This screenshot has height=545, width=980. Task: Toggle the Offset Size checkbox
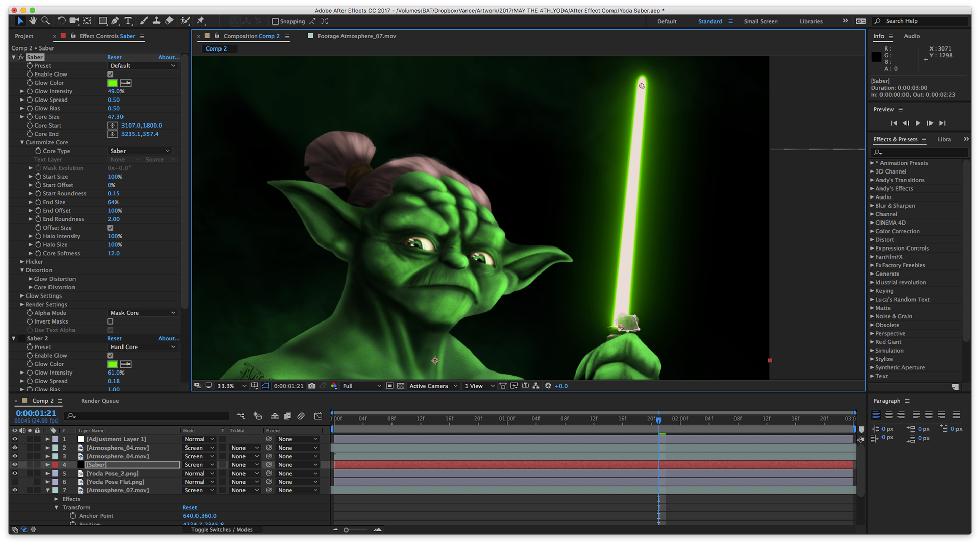point(110,228)
